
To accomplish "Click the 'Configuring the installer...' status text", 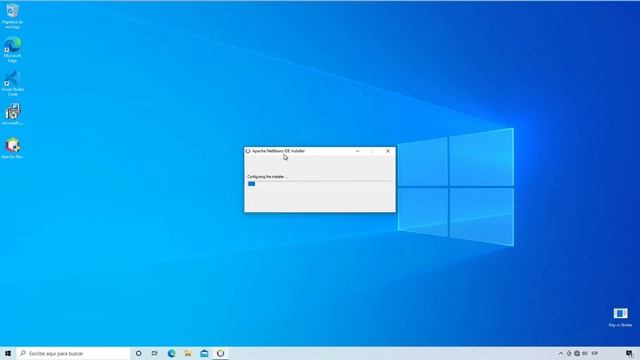I will [x=267, y=177].
